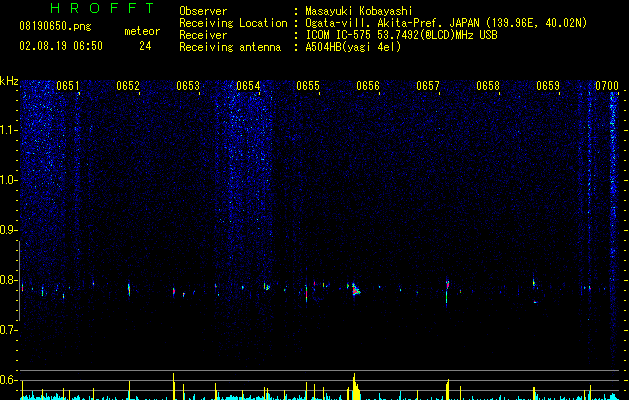This screenshot has height=400, width=629.
Task: Click the antenna text A504HB(yagi 4el)
Action: pos(353,47)
